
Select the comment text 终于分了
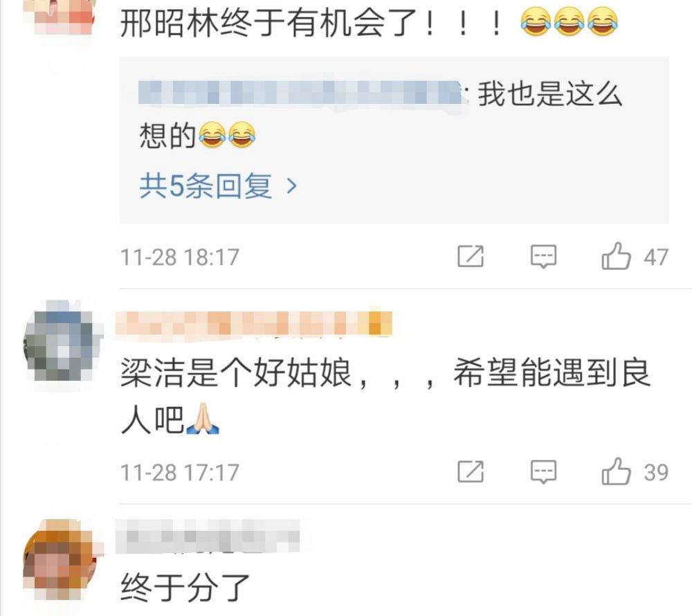pos(185,588)
